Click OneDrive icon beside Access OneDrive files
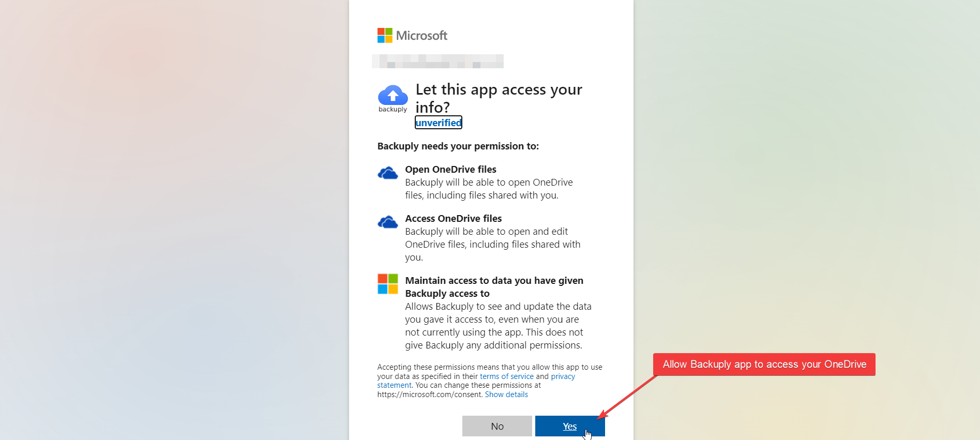 click(x=388, y=222)
